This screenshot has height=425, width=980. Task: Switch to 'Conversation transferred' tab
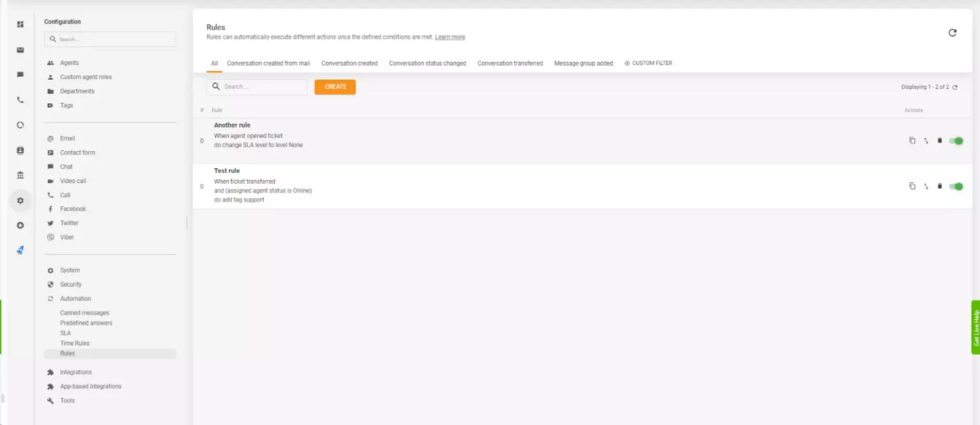[510, 63]
